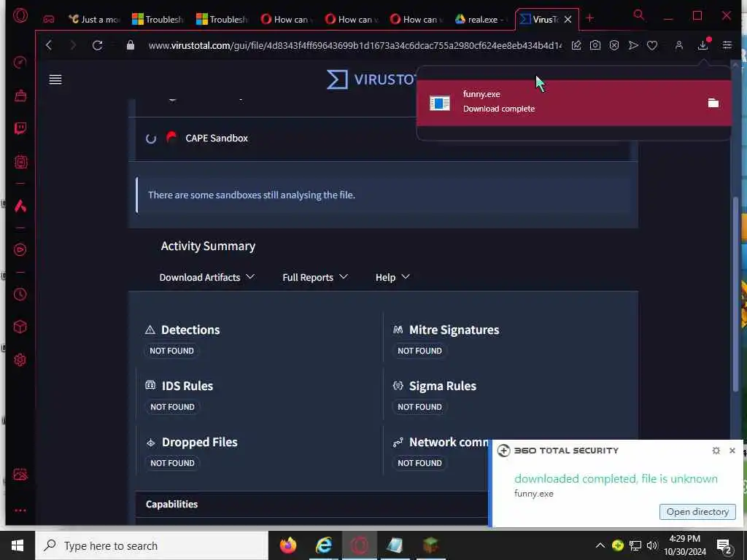Image resolution: width=747 pixels, height=560 pixels.
Task: Open the Twitch sidebar panel
Action: (x=20, y=128)
